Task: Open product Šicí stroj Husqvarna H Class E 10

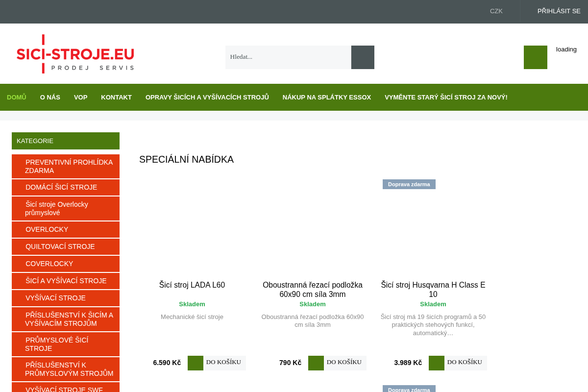Action: pos(433,290)
